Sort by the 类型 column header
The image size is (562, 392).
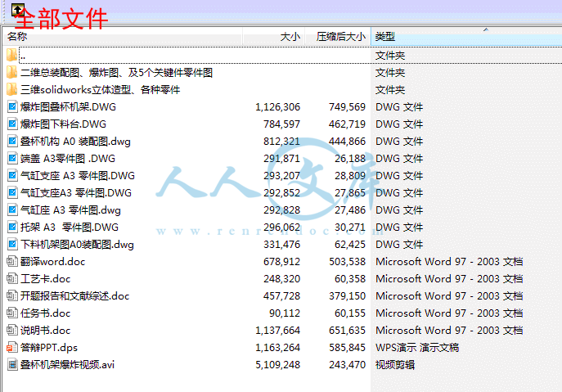466,37
